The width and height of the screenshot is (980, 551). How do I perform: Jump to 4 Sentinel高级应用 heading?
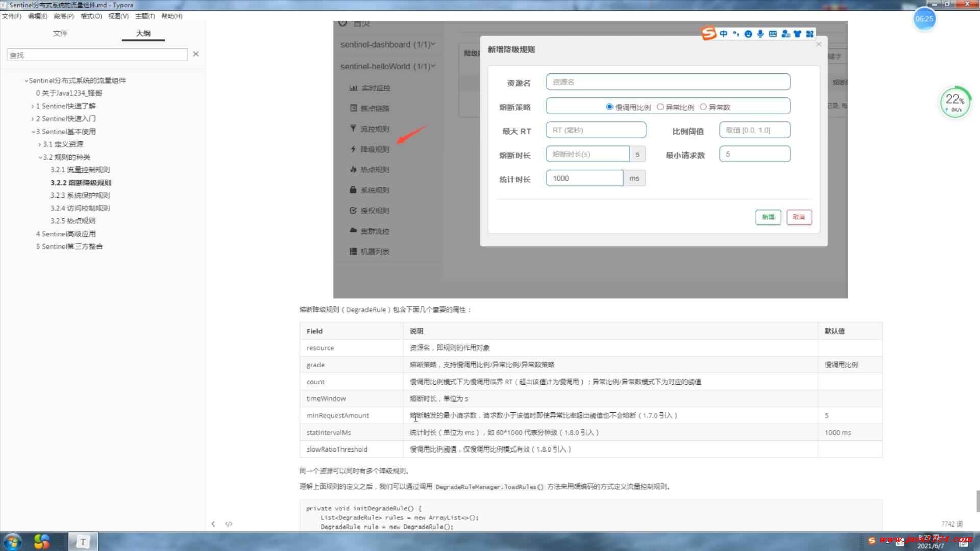point(66,234)
